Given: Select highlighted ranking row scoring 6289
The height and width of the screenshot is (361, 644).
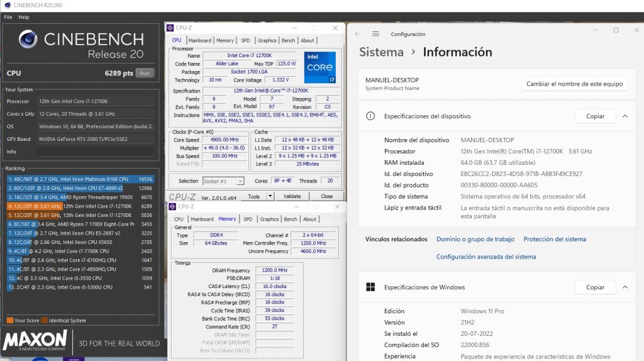Looking at the screenshot, I should (80, 206).
